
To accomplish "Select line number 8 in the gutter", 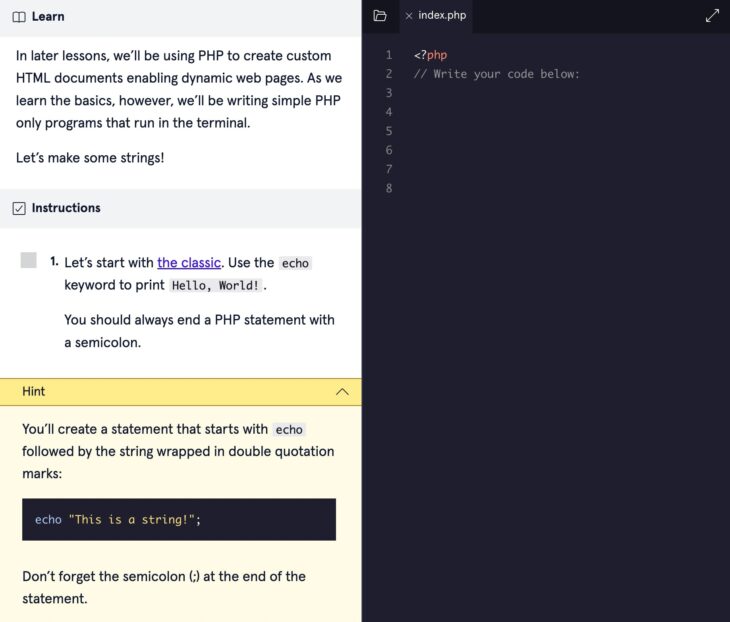I will 389,188.
